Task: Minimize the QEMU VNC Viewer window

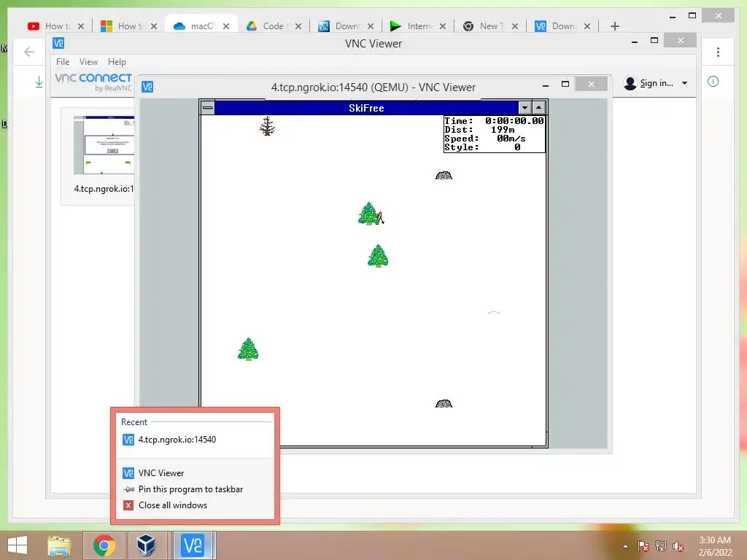Action: coord(546,85)
